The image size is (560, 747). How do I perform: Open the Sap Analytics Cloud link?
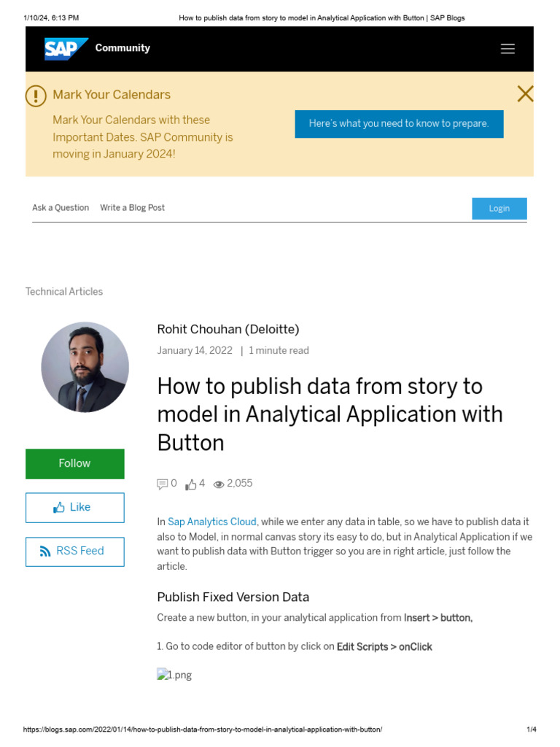click(x=212, y=522)
